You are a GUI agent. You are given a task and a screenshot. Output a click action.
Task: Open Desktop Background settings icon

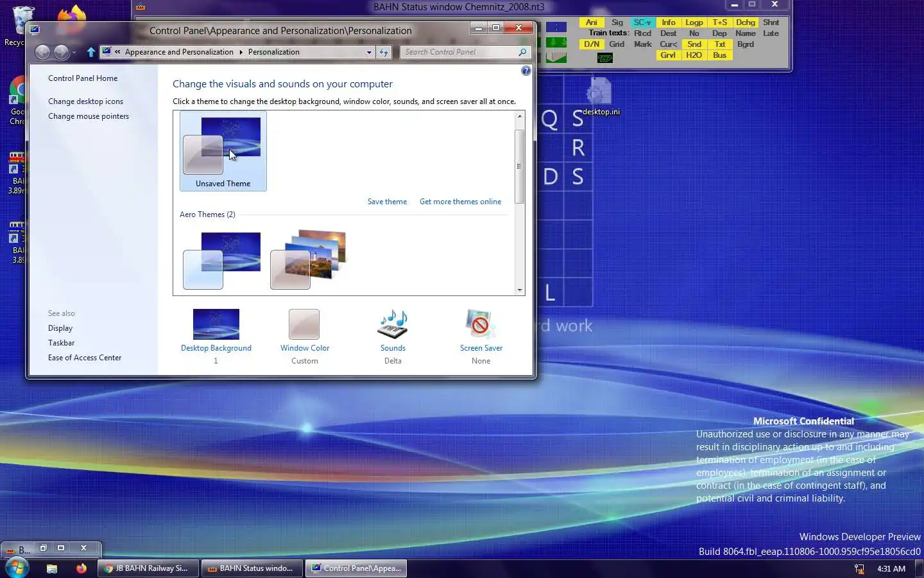pyautogui.click(x=216, y=324)
